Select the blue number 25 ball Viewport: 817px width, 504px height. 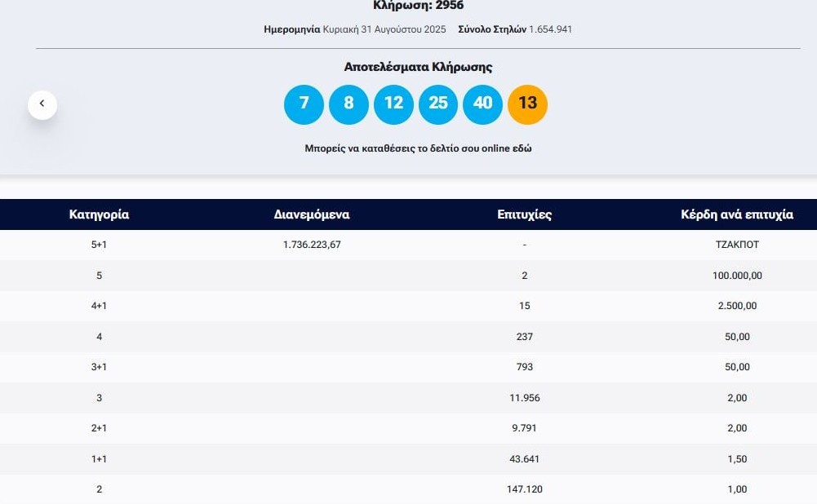tap(438, 104)
